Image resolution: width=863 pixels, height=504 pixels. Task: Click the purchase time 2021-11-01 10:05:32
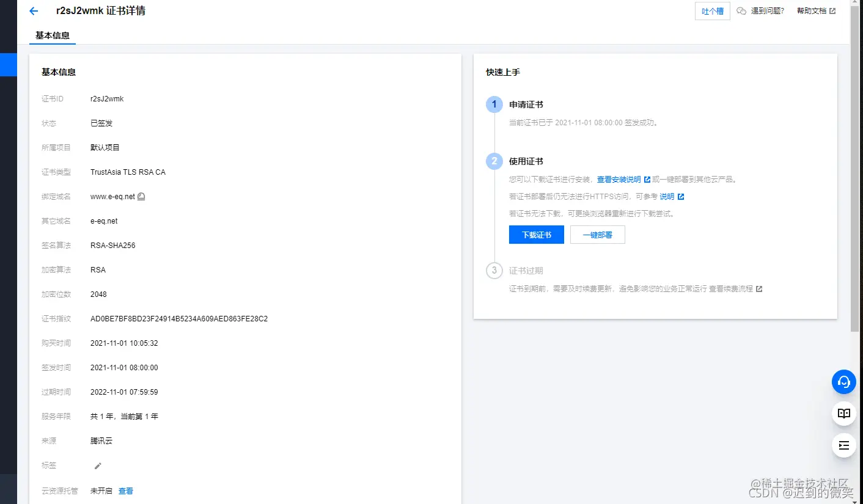click(x=124, y=343)
